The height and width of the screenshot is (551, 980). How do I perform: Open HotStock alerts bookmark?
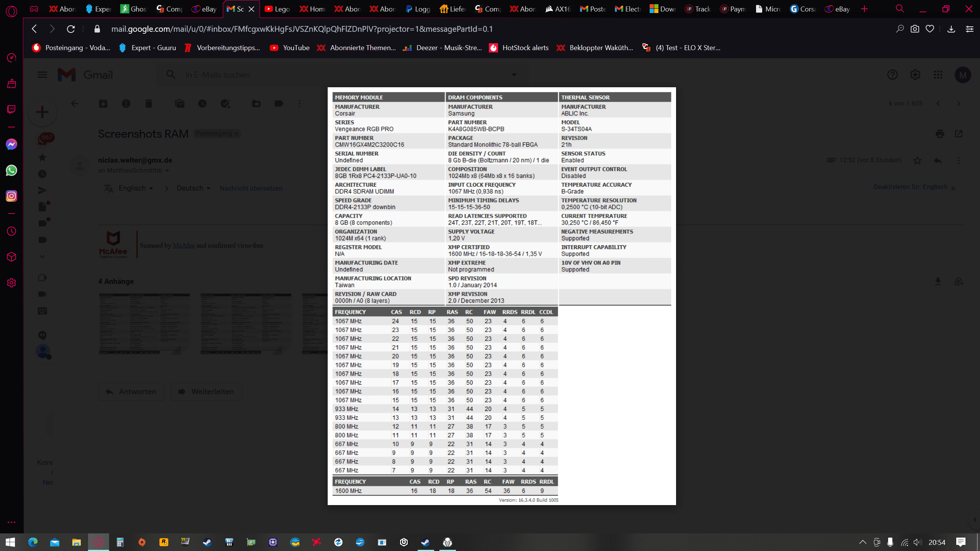click(519, 48)
